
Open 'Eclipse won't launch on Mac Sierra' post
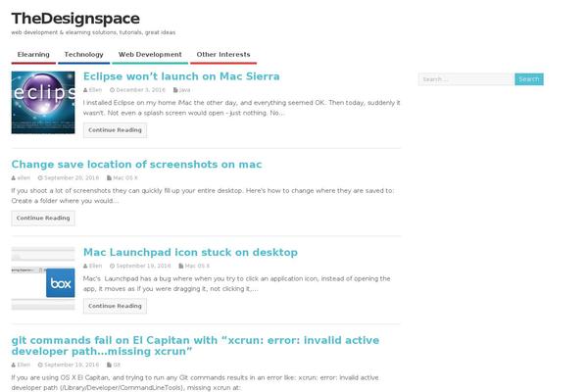(x=181, y=76)
